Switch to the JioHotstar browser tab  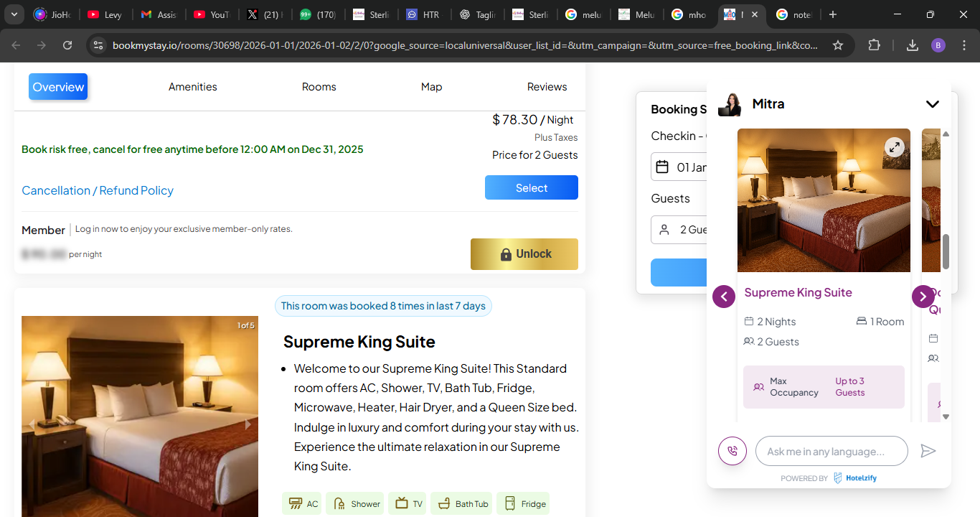[x=53, y=14]
